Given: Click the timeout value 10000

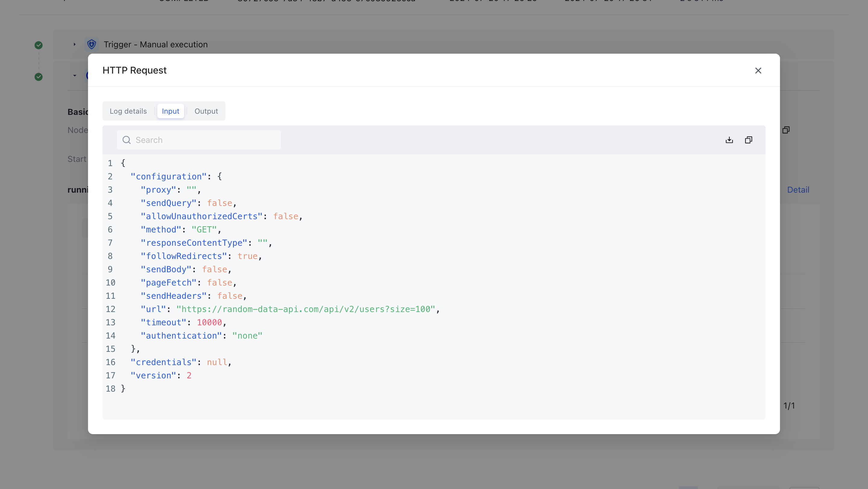Looking at the screenshot, I should 209,323.
